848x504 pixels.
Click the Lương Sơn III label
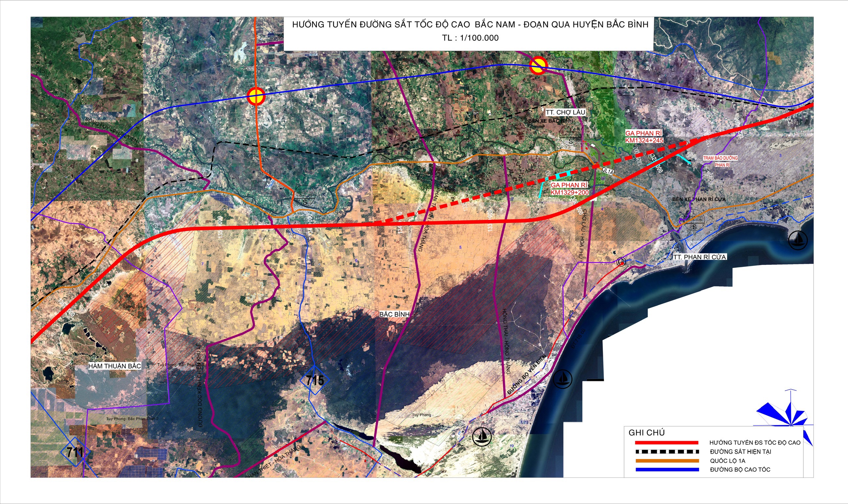click(x=135, y=306)
